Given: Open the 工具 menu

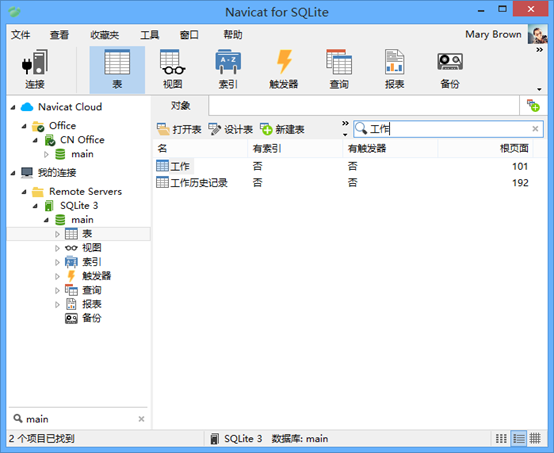Looking at the screenshot, I should click(149, 35).
